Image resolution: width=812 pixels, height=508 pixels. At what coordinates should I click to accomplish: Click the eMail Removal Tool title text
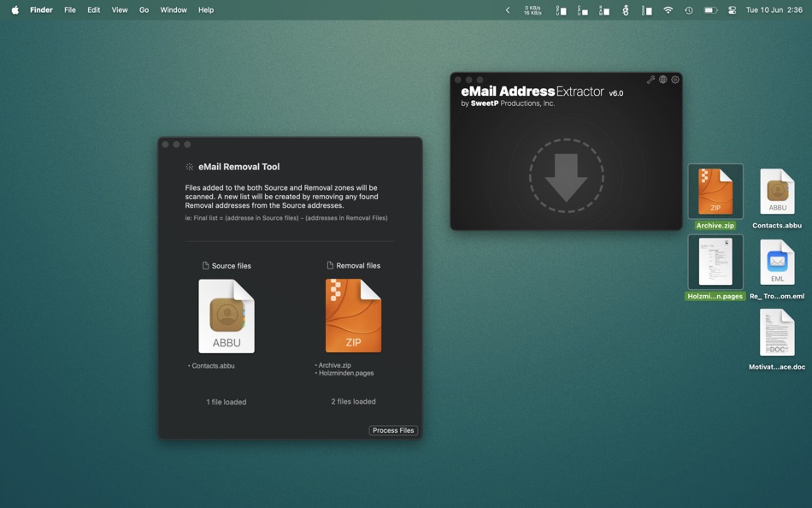(x=238, y=167)
